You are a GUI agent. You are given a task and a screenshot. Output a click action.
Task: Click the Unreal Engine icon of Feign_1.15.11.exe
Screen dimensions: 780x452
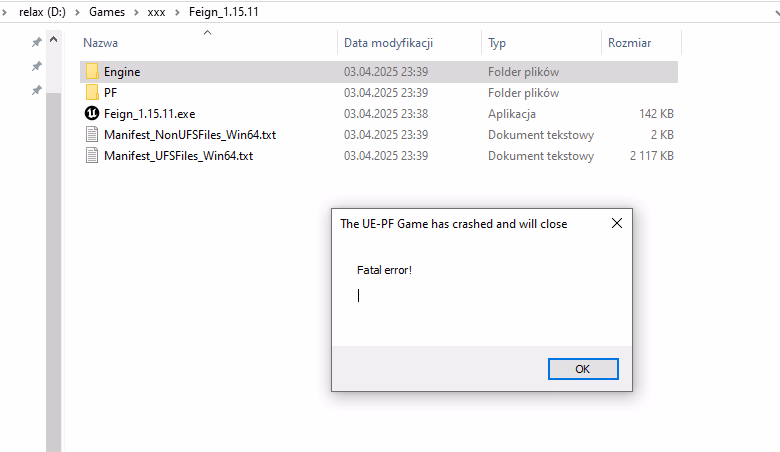[x=92, y=113]
